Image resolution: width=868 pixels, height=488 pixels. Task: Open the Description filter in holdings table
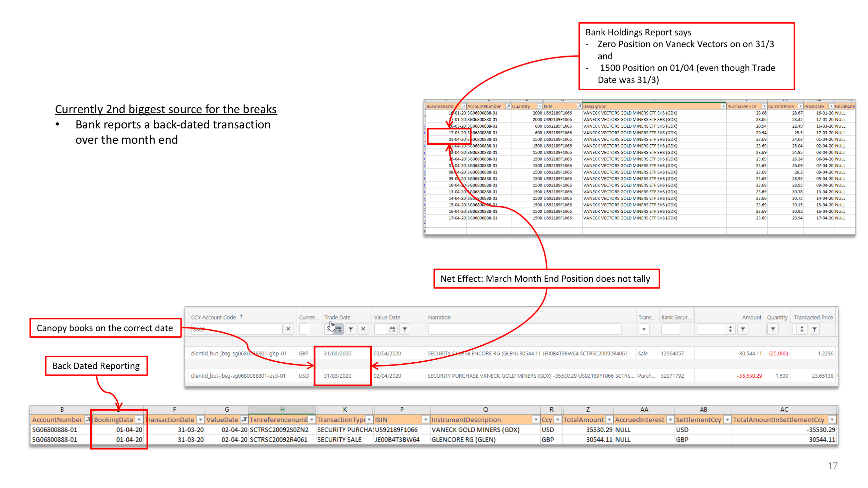tap(723, 106)
